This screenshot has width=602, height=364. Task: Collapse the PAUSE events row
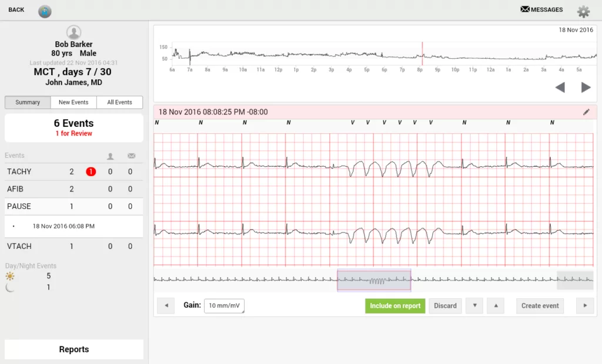click(x=73, y=206)
